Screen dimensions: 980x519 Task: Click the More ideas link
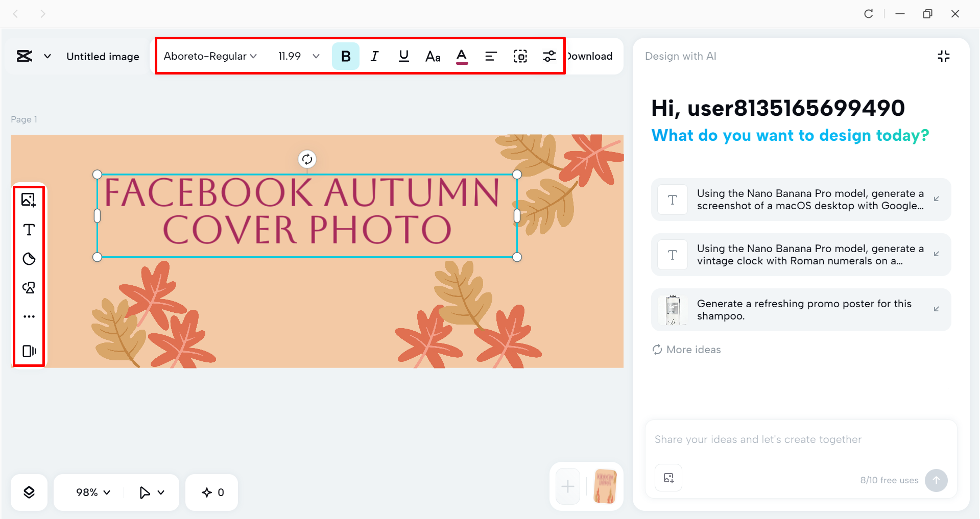[686, 350]
